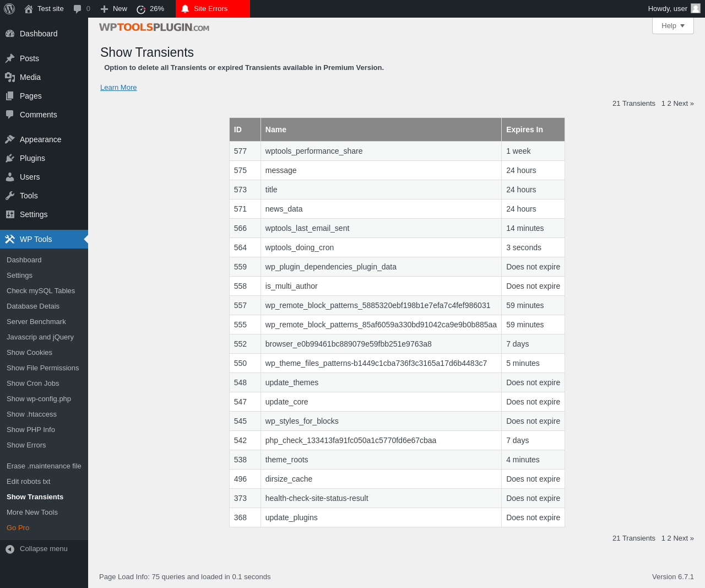Open the Howdy, user account menu
This screenshot has width=705, height=588.
[x=668, y=9]
